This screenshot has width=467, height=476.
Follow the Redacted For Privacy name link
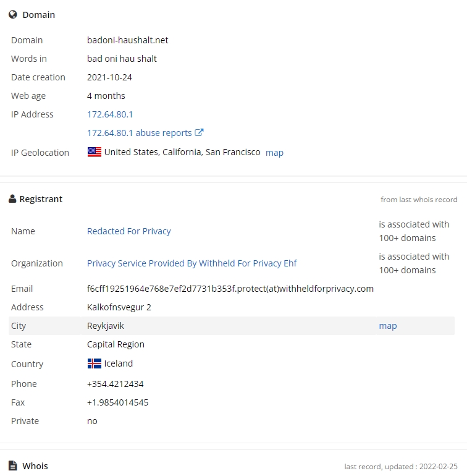pos(128,231)
